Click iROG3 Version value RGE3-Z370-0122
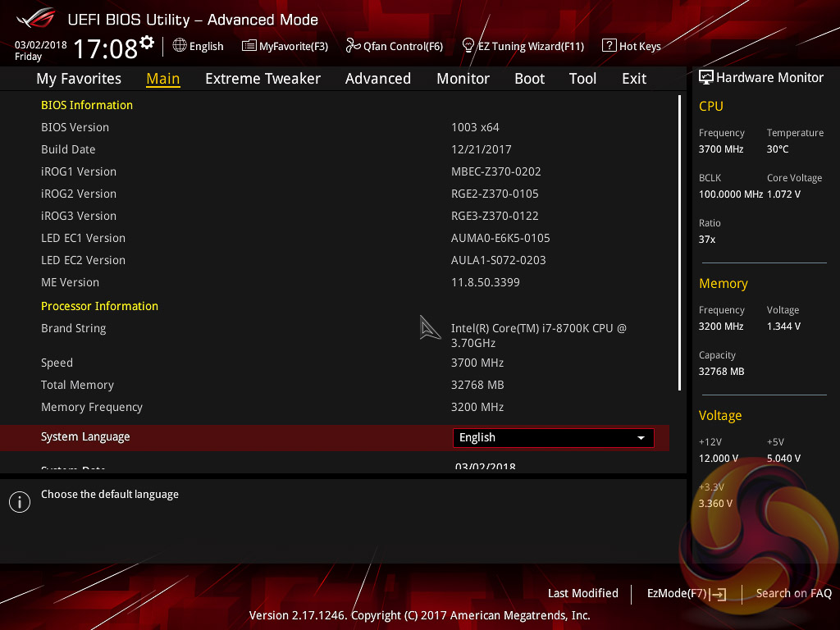 (495, 216)
